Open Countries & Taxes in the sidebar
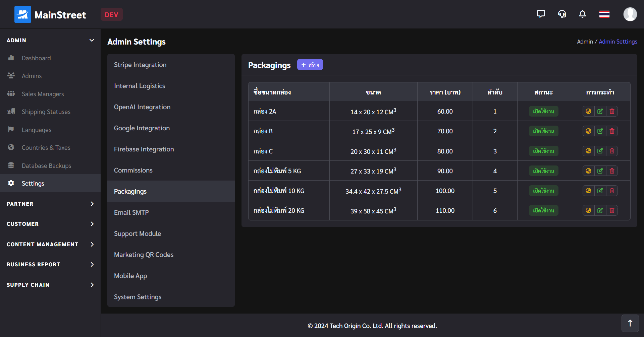The height and width of the screenshot is (337, 644). 50,147
